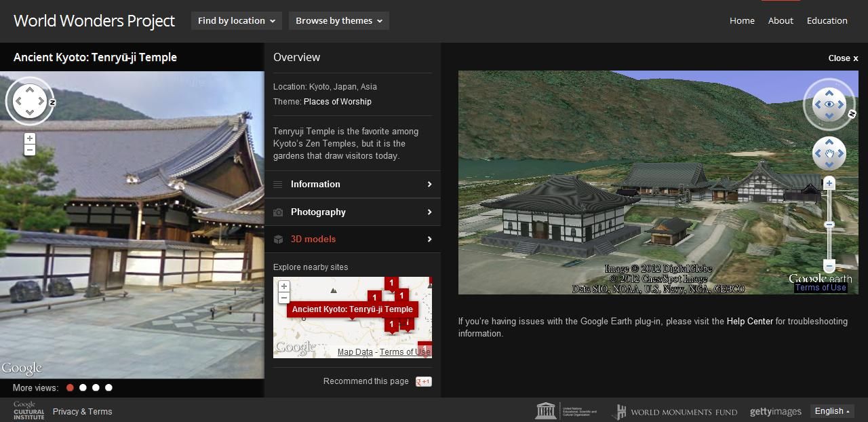
Task: Click the Google Earth look-around eye control
Action: pos(829,104)
